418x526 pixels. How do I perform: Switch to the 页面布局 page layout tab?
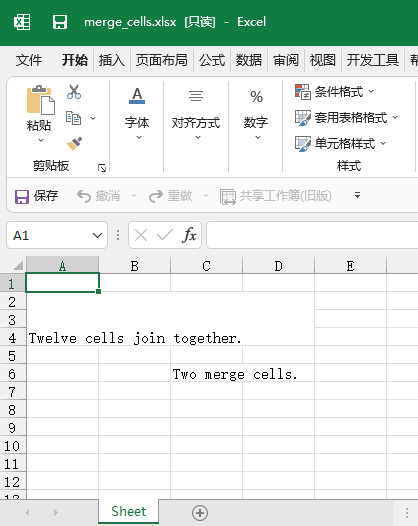tap(162, 60)
